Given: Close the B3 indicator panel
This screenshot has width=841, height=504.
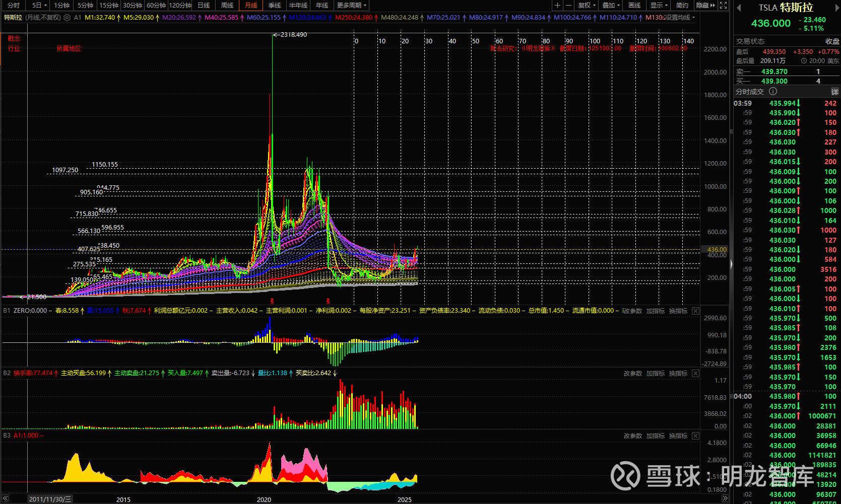Looking at the screenshot, I should coord(695,436).
